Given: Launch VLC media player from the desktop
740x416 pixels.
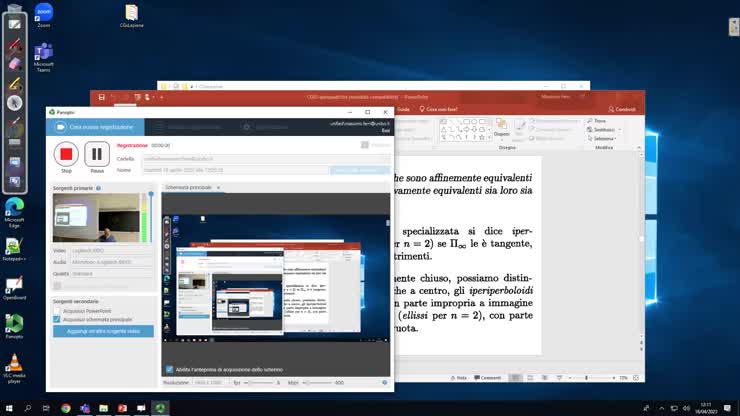Looking at the screenshot, I should pyautogui.click(x=14, y=364).
